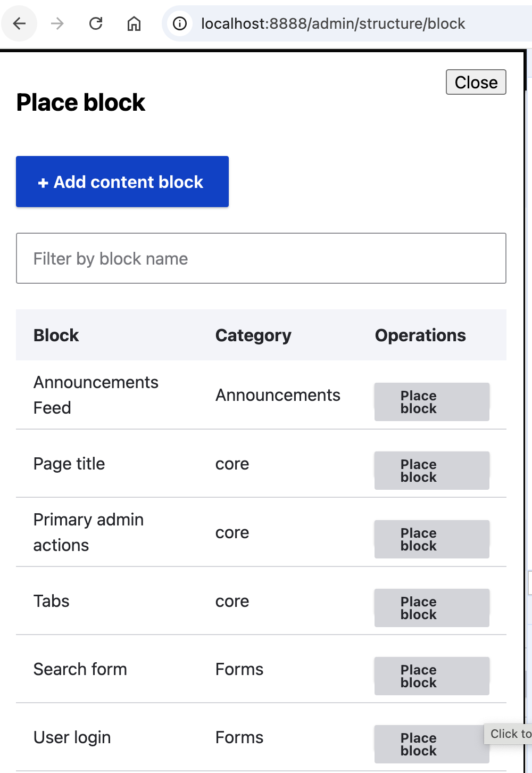Click the browser forward arrow
The image size is (532, 773).
57,23
